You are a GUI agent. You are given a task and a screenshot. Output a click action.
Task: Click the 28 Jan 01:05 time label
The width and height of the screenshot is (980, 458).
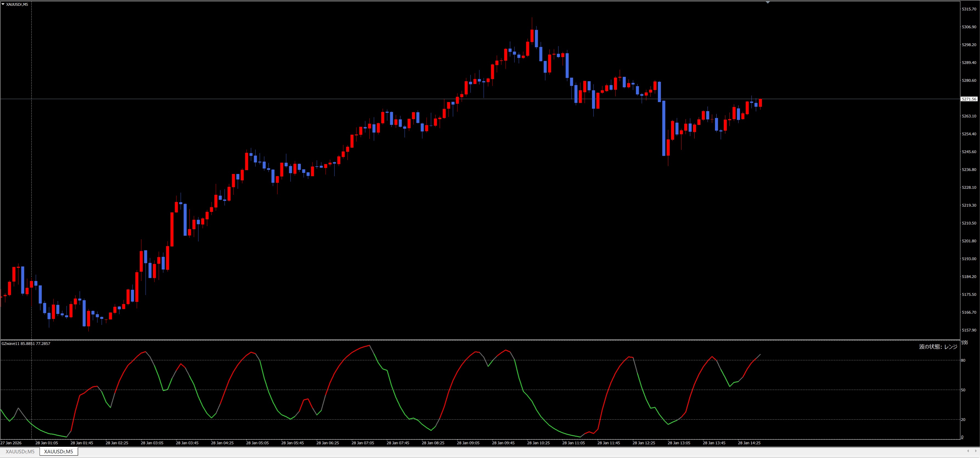46,443
